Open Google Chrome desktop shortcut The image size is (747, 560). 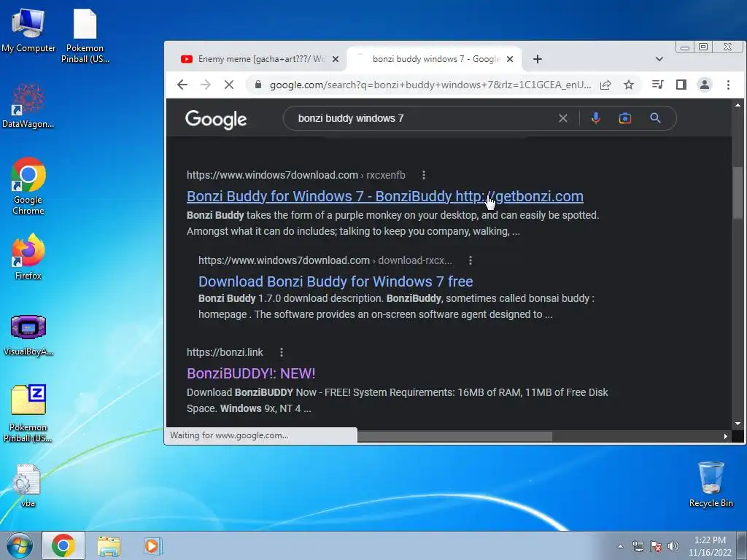(28, 186)
